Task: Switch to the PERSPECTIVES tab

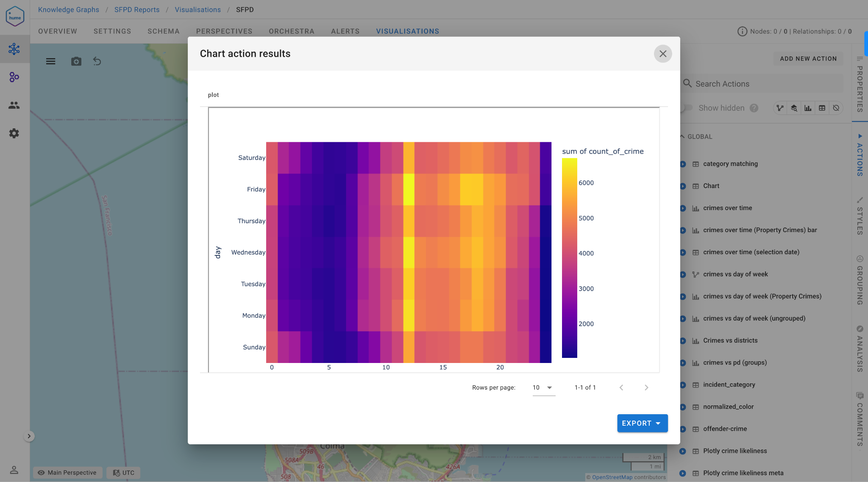Action: (224, 31)
